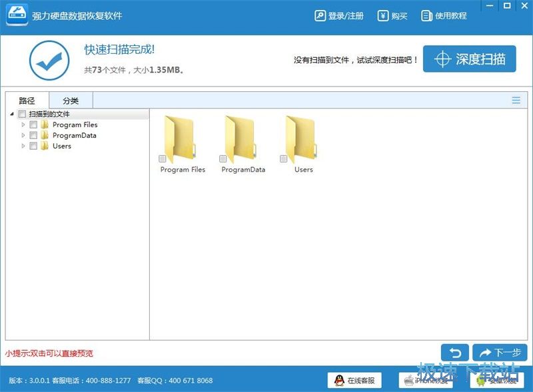Click the 购买 purchase button

392,15
